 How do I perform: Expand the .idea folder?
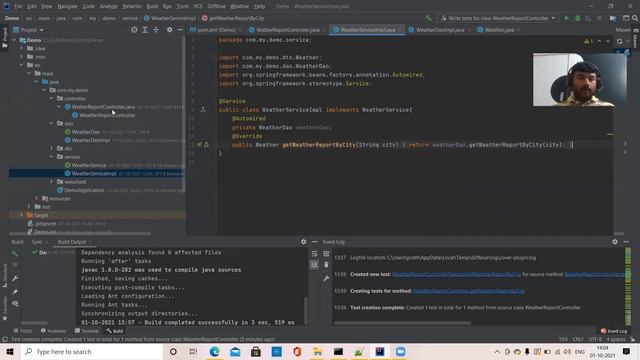pos(21,49)
